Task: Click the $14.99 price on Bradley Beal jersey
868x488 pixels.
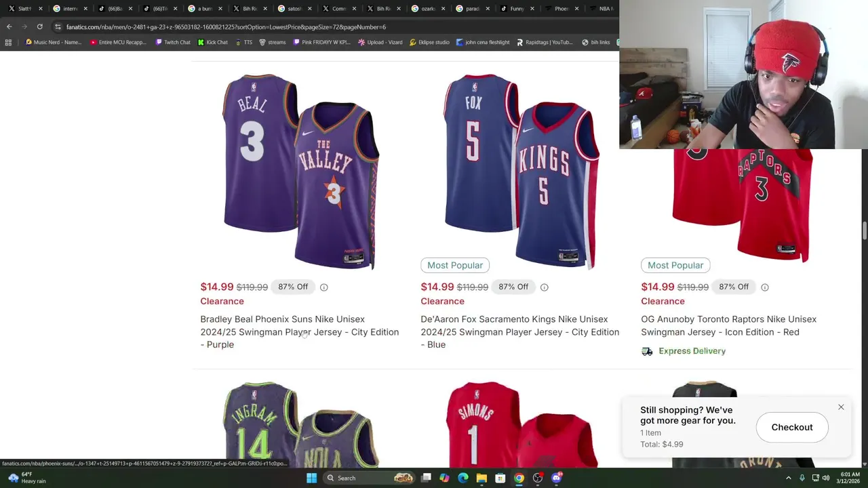Action: coord(217,287)
